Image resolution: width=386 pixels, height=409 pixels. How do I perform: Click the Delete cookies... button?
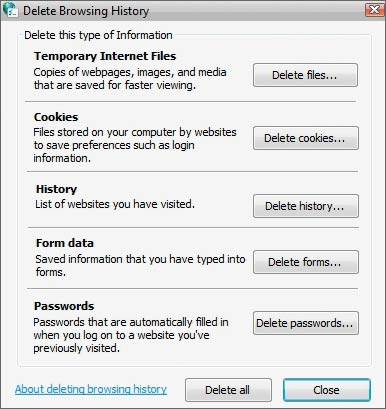pos(305,138)
